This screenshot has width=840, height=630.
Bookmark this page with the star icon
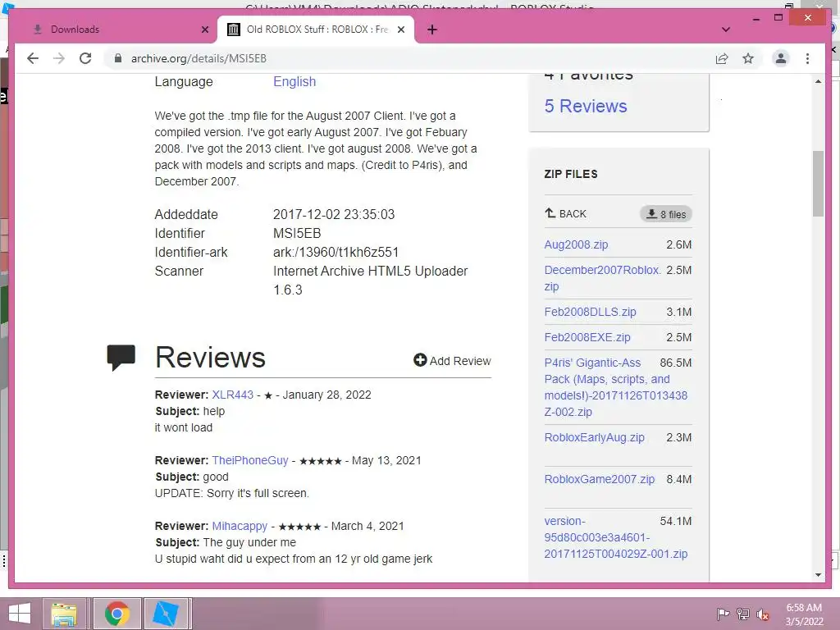pos(748,58)
